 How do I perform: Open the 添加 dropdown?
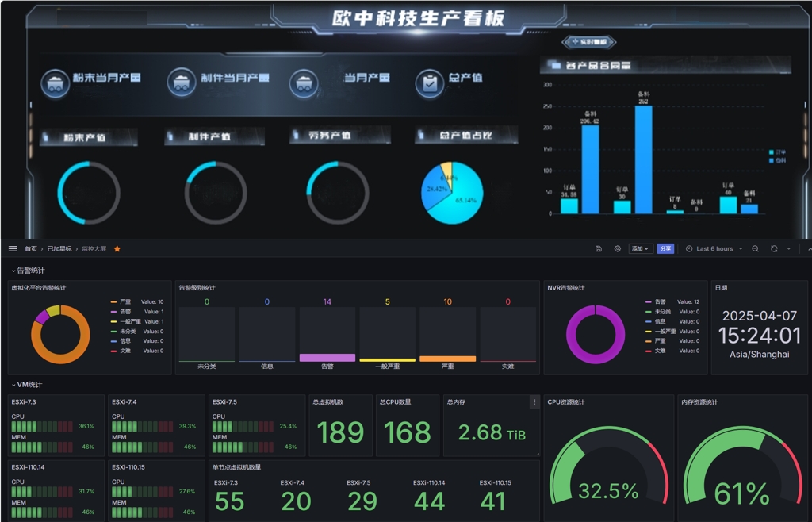641,248
